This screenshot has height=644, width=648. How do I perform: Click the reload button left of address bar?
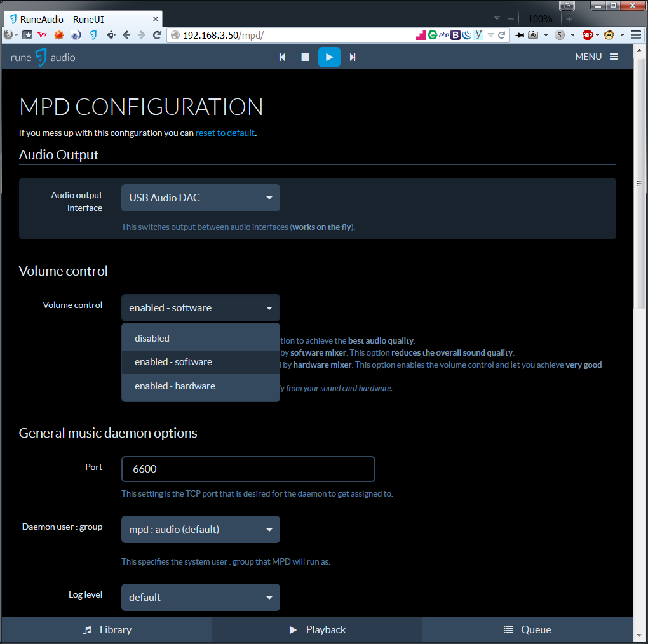coord(157,35)
